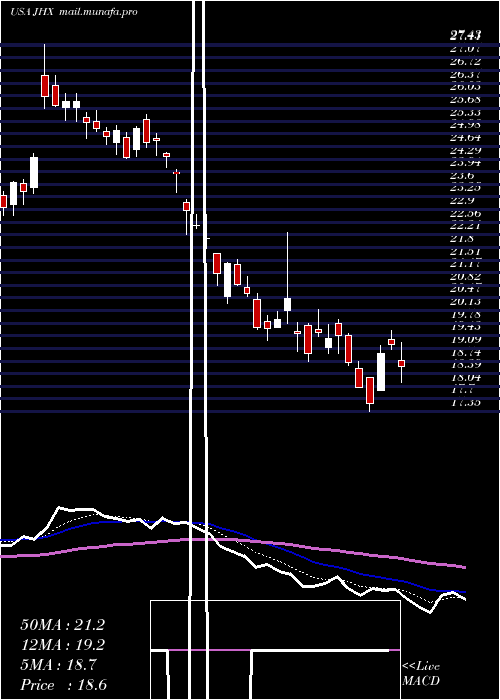Image resolution: width=500 pixels, height=700 pixels.
Task: Click the 17.35 price axis label
Action: coord(465,403)
